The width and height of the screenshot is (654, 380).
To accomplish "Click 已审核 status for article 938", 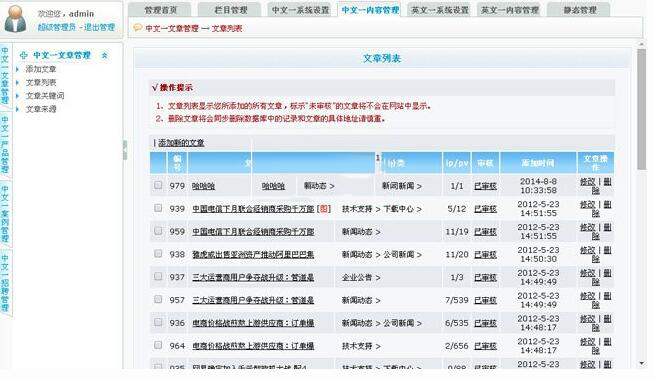I will (485, 254).
